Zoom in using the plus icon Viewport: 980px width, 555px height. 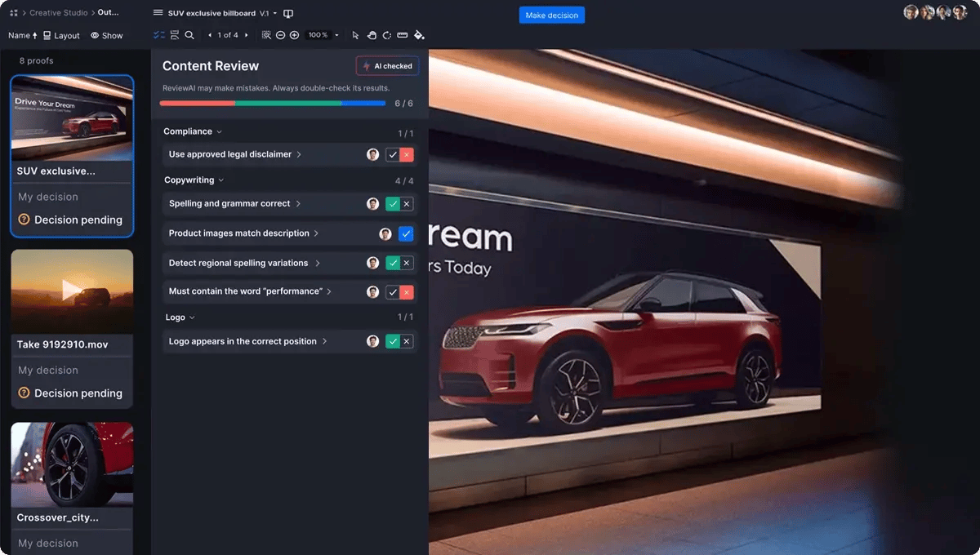pos(295,35)
